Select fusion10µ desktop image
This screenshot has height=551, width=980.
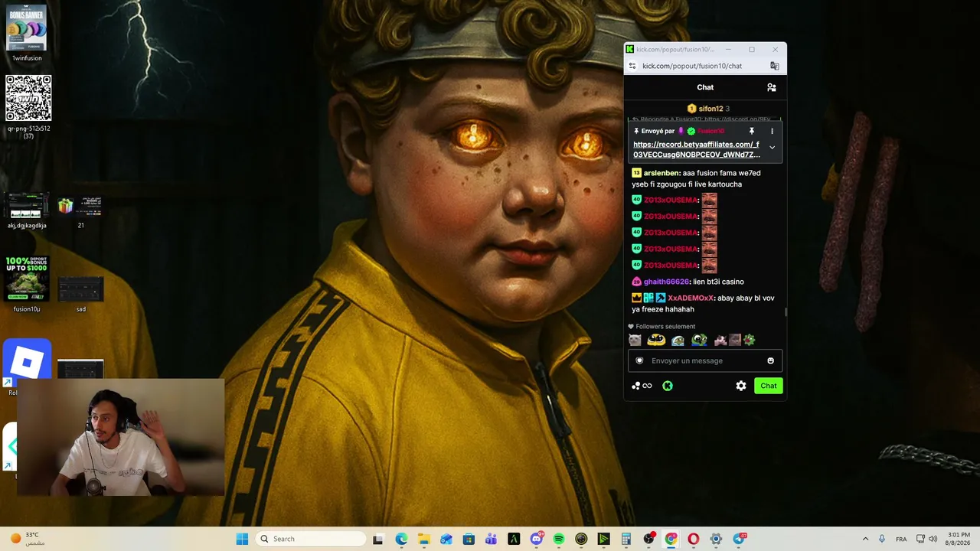pyautogui.click(x=27, y=284)
